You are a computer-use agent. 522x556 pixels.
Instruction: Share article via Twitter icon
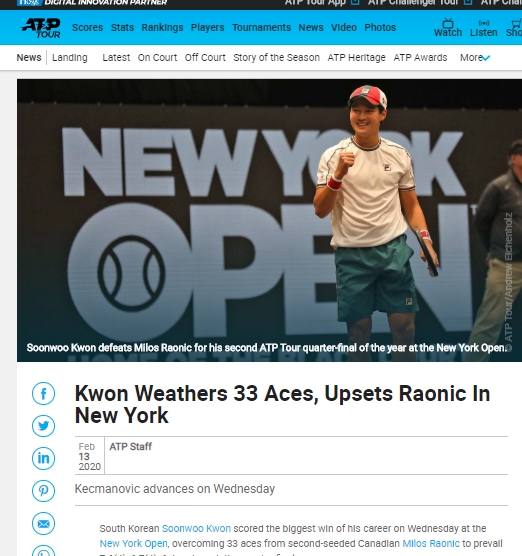click(x=43, y=426)
